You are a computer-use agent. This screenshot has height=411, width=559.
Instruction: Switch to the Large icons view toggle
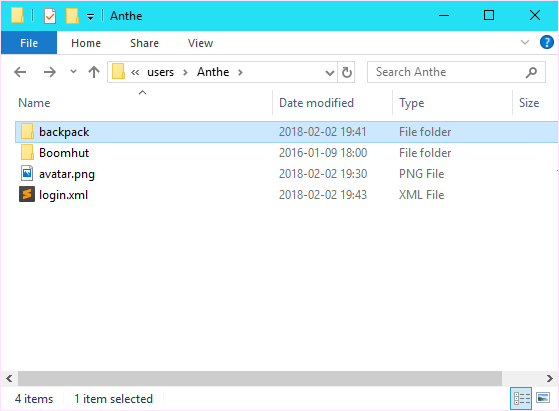(x=543, y=398)
